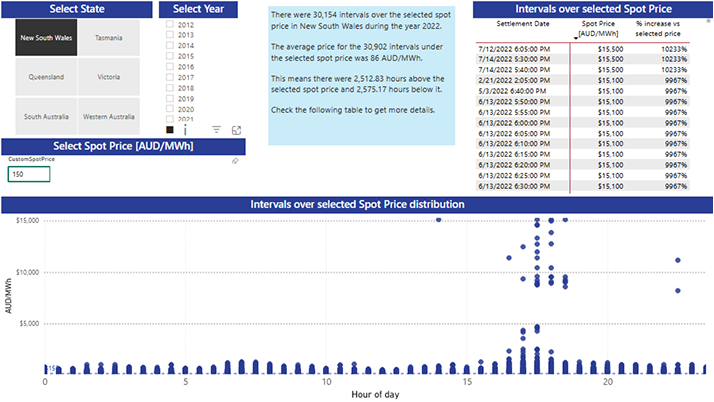Tick the 2015 year checkbox

(169, 56)
